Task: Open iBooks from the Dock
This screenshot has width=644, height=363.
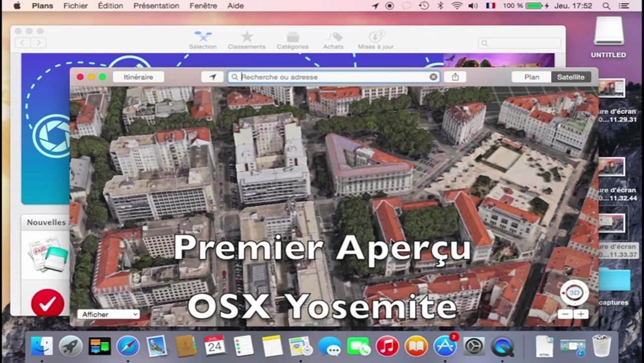Action: point(416,346)
